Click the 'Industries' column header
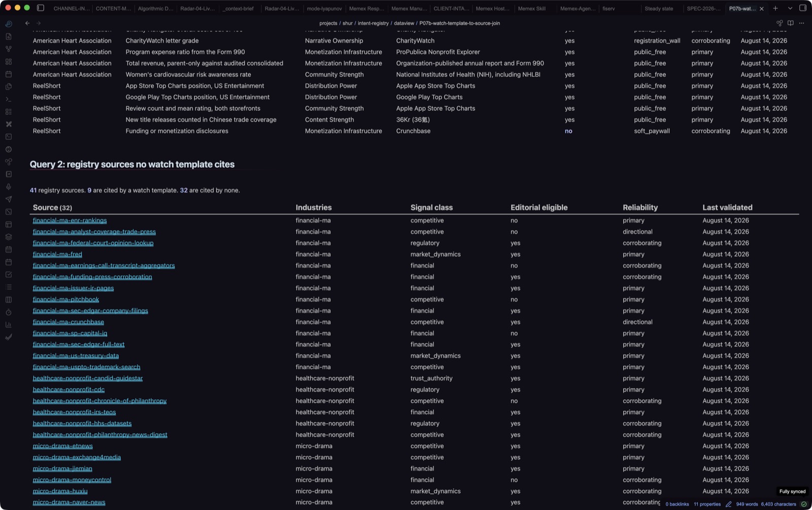The height and width of the screenshot is (510, 812). [x=314, y=208]
